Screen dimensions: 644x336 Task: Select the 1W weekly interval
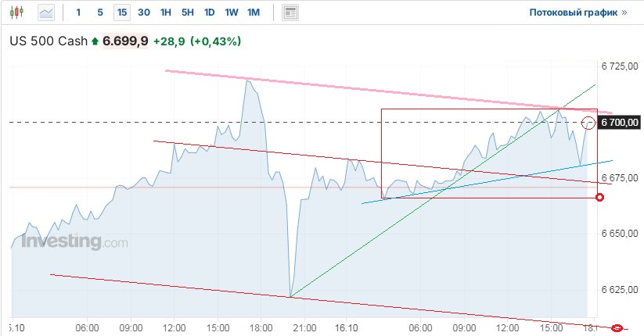232,13
